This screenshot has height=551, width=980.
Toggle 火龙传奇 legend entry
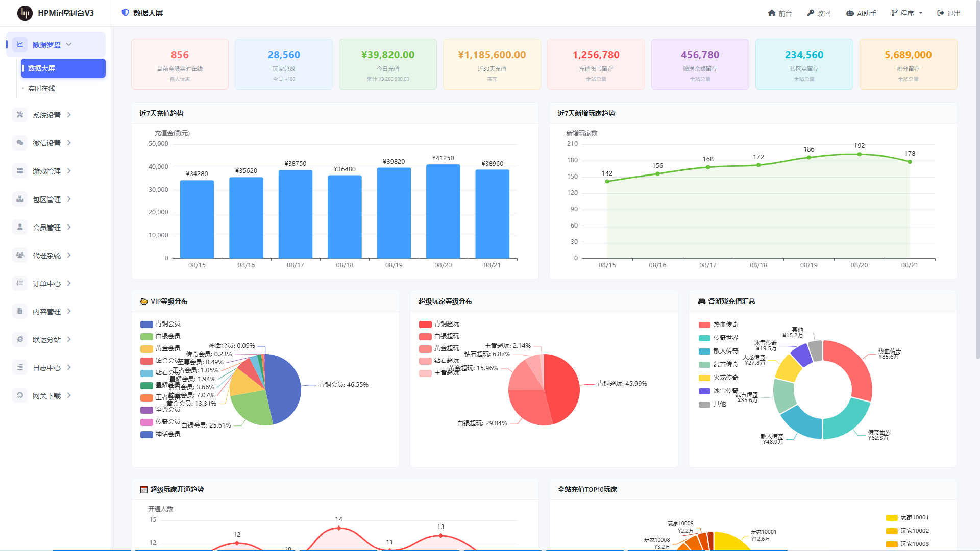coord(719,378)
